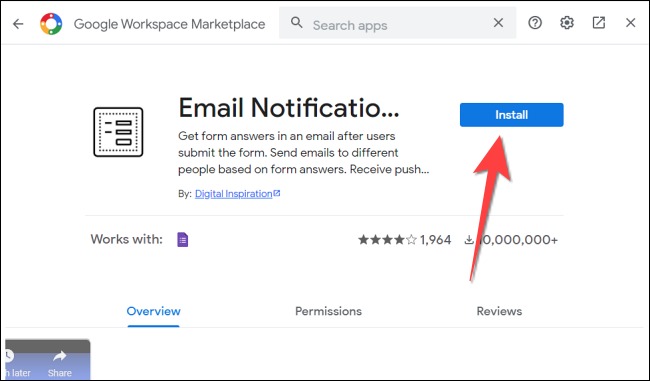Click the magnifier search icon
Image resolution: width=650 pixels, height=381 pixels.
[x=296, y=22]
